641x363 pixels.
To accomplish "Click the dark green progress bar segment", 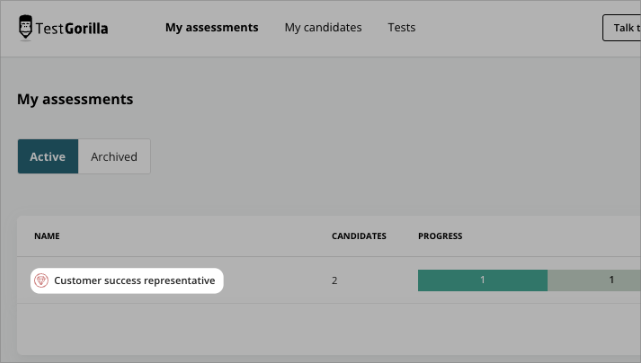I will coord(482,280).
